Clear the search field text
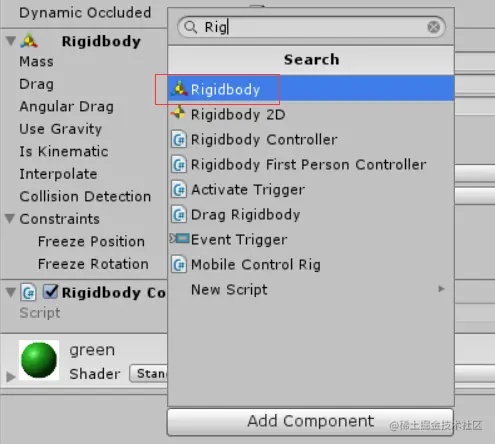Screen dimensions: 495x444 click(433, 27)
